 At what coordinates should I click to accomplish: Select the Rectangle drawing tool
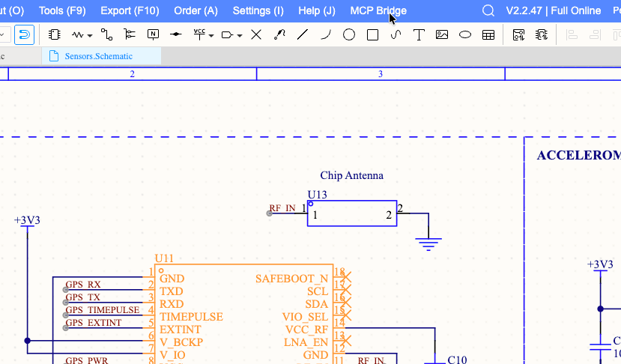click(373, 35)
